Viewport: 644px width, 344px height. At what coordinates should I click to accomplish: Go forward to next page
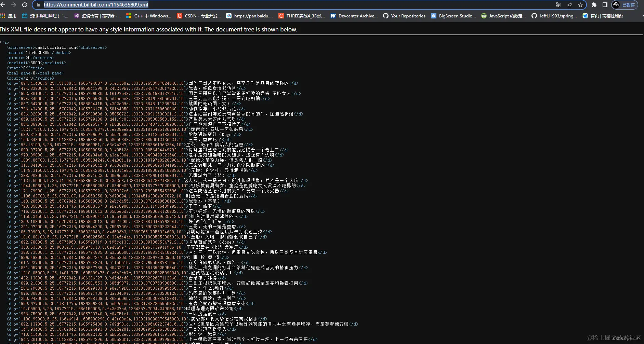coord(14,5)
